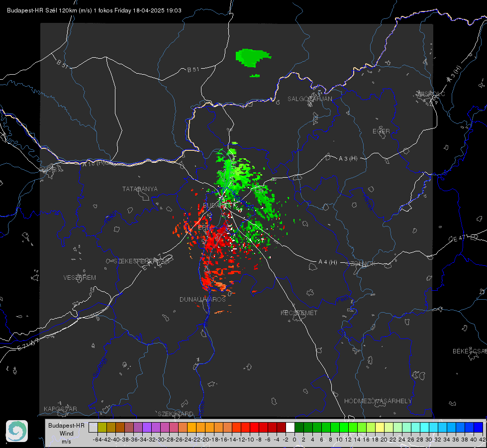The image size is (487, 448).
Task: Click the SALGÓTARJÁN city label
Action: (x=309, y=99)
